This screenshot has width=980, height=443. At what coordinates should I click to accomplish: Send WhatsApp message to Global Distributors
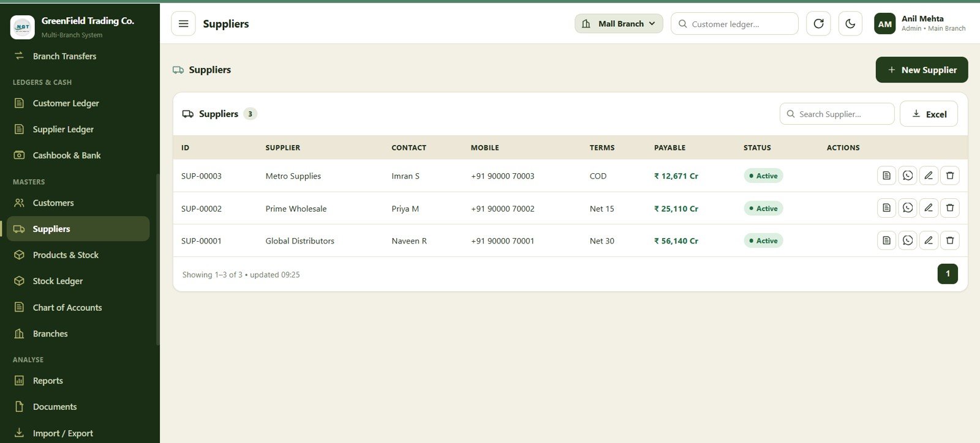908,240
